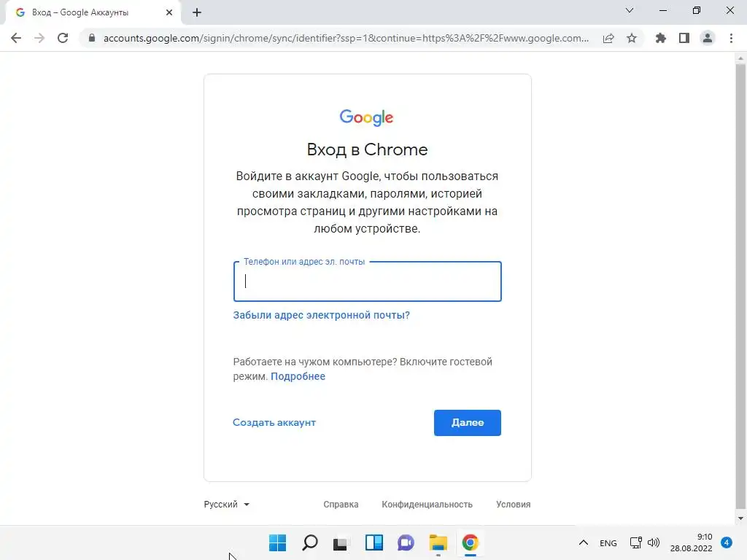Minimize the Chrome window
This screenshot has height=560, width=747.
click(662, 10)
